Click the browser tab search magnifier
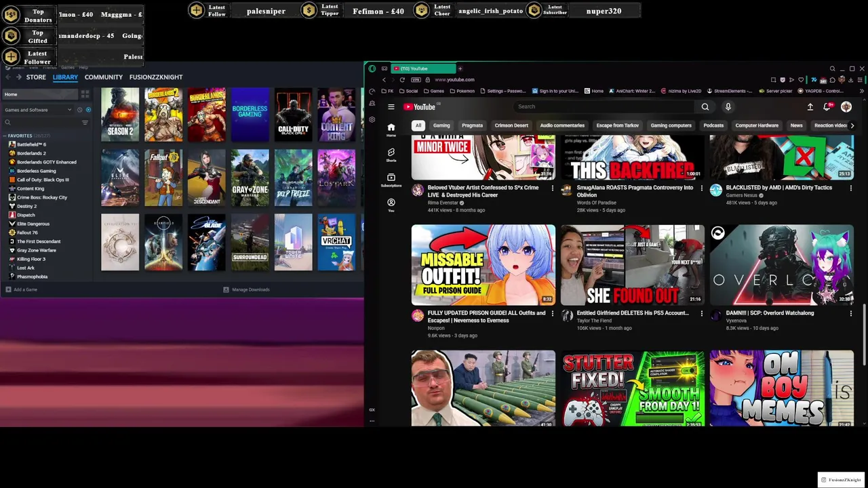868x488 pixels. tap(832, 68)
